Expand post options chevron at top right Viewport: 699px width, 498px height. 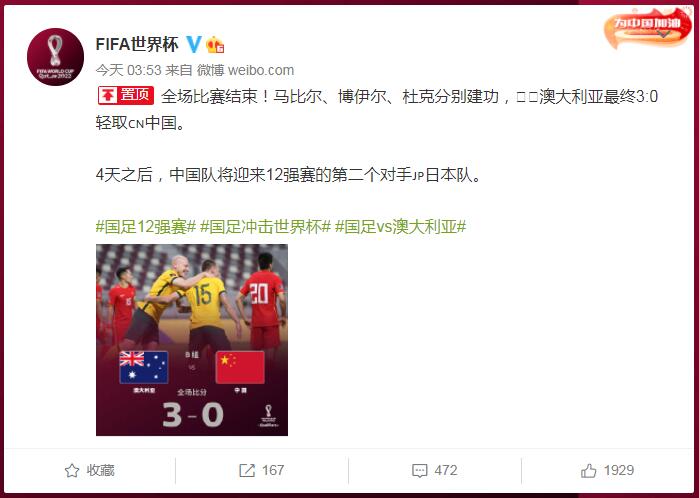(x=663, y=34)
